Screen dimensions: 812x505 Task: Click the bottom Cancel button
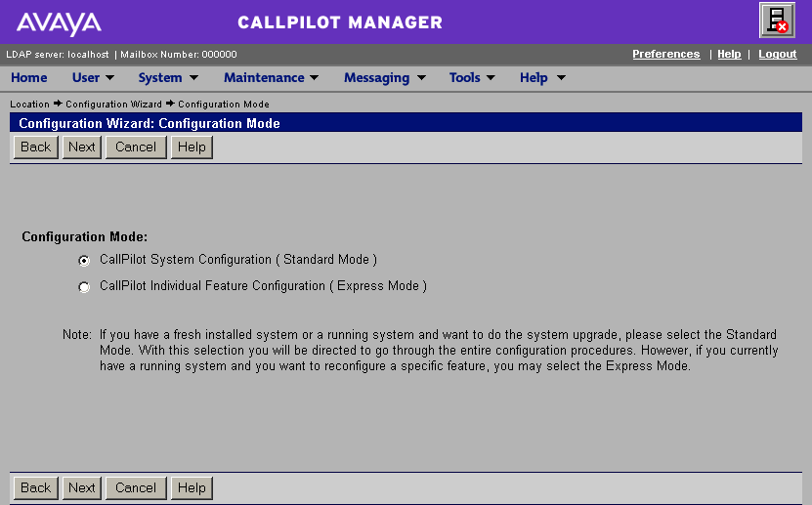[x=136, y=488]
